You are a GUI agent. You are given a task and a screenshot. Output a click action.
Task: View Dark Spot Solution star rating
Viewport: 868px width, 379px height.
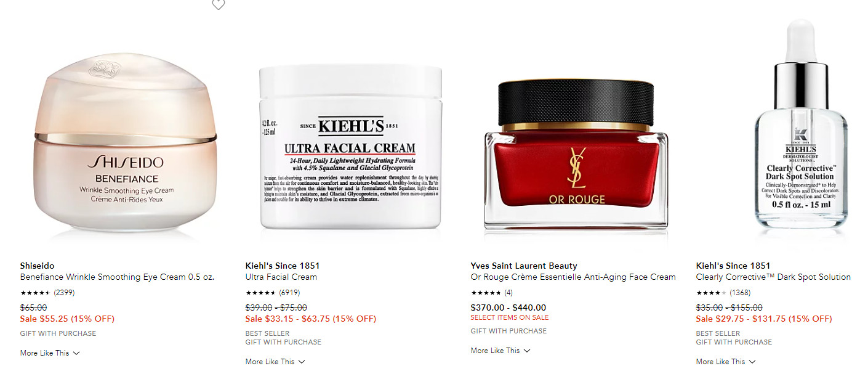point(723,293)
